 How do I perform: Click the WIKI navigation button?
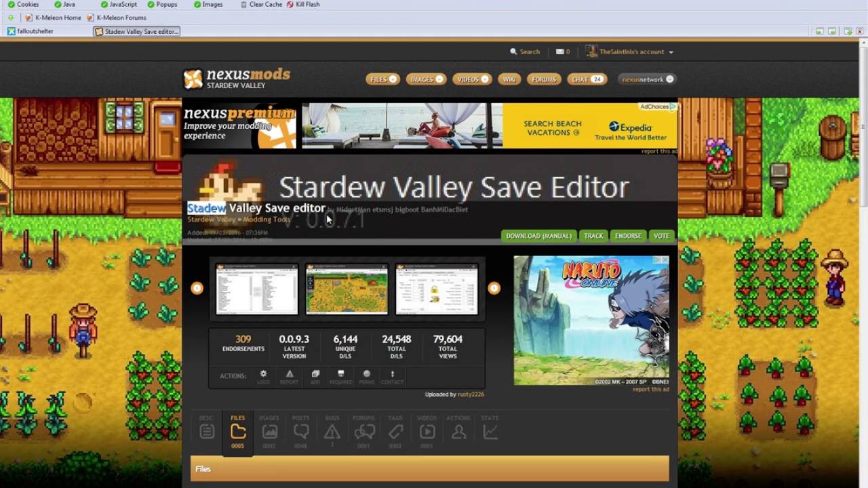click(509, 79)
